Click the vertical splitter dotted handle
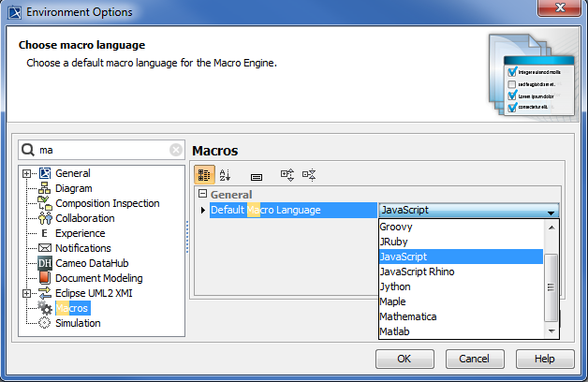This screenshot has width=588, height=382. click(x=187, y=237)
